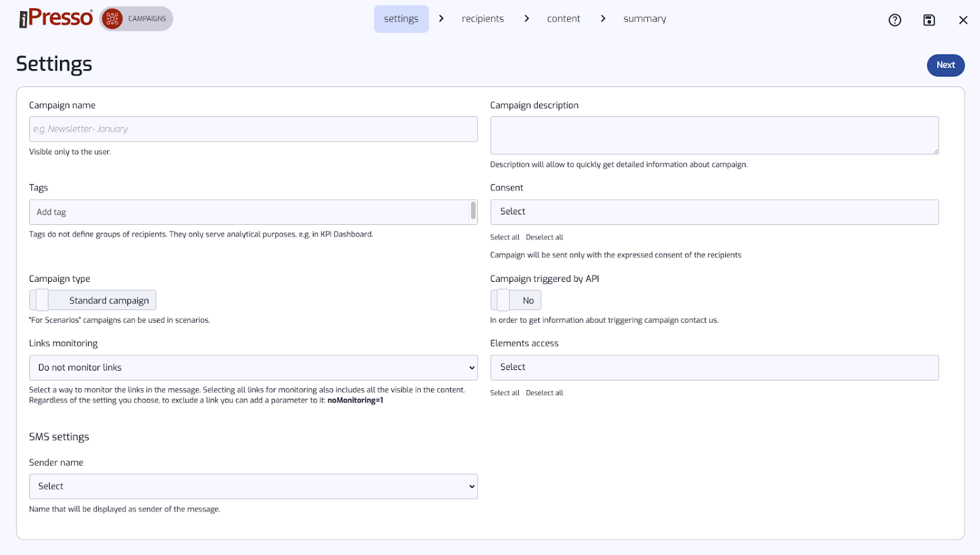The height and width of the screenshot is (555, 980).
Task: Open the Consent select box
Action: point(714,212)
